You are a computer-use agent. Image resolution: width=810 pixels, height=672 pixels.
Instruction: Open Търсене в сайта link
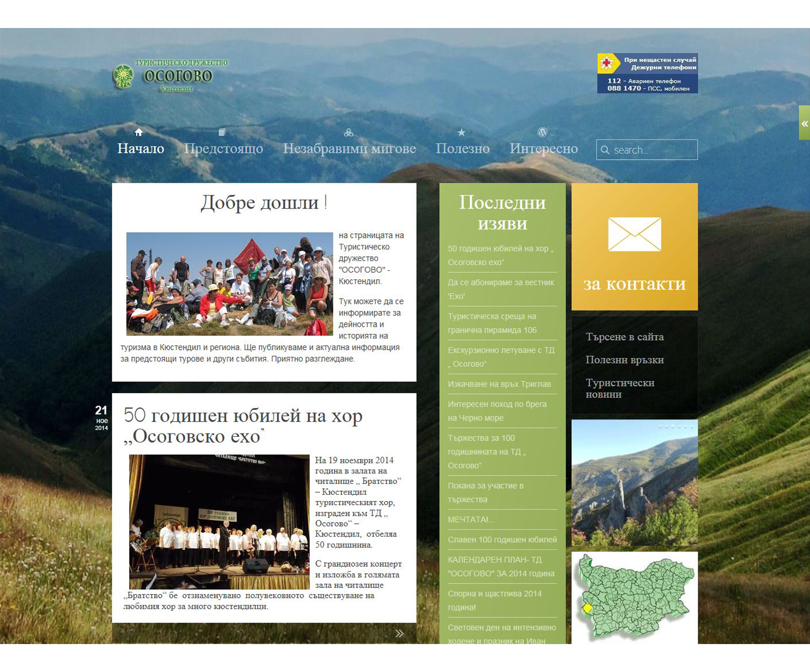[625, 337]
